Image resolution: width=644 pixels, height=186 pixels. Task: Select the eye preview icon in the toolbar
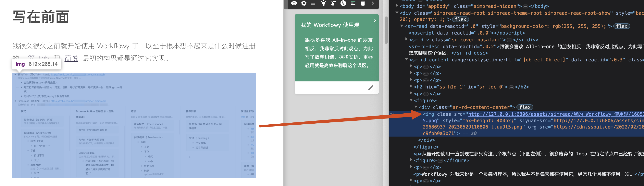[x=294, y=3]
